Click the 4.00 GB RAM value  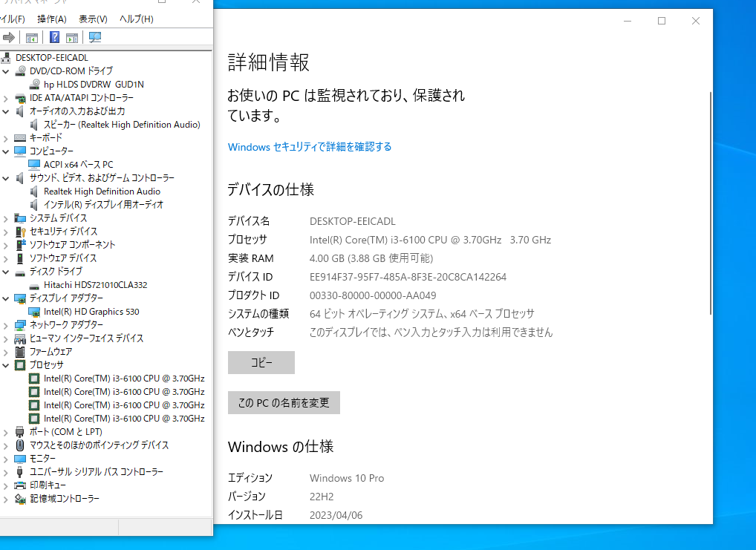coord(371,258)
